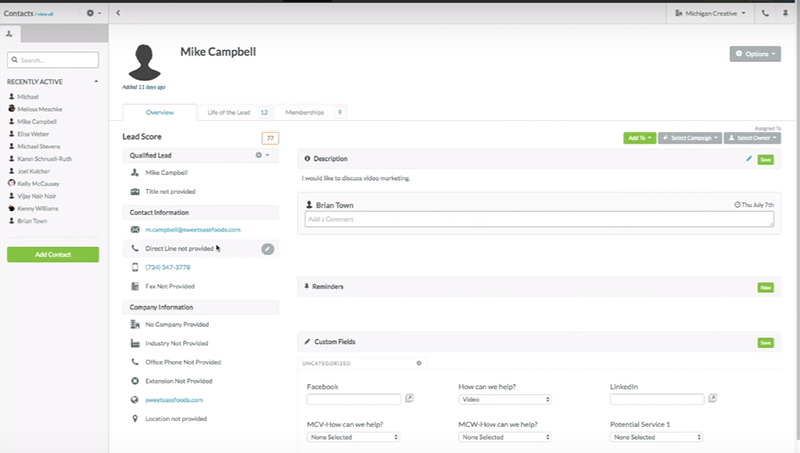This screenshot has width=800, height=453.
Task: Click the office phone icon
Action: (135, 362)
